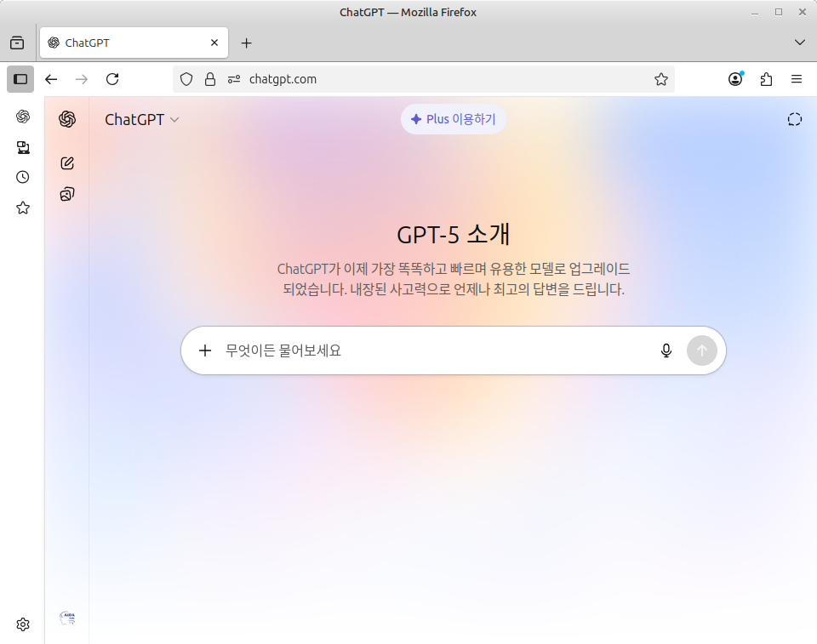The height and width of the screenshot is (644, 817).
Task: Open the recent browsing Firefox View icon
Action: (17, 43)
